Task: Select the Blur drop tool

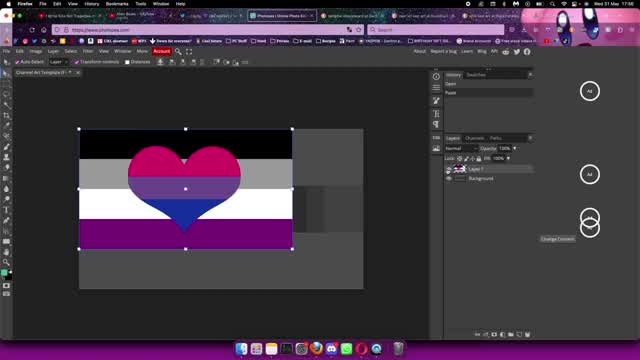Action: tap(6, 189)
